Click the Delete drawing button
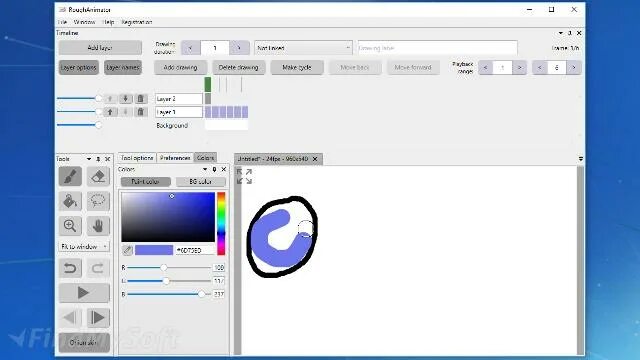Viewport: 640px width, 360px height. pyautogui.click(x=238, y=67)
